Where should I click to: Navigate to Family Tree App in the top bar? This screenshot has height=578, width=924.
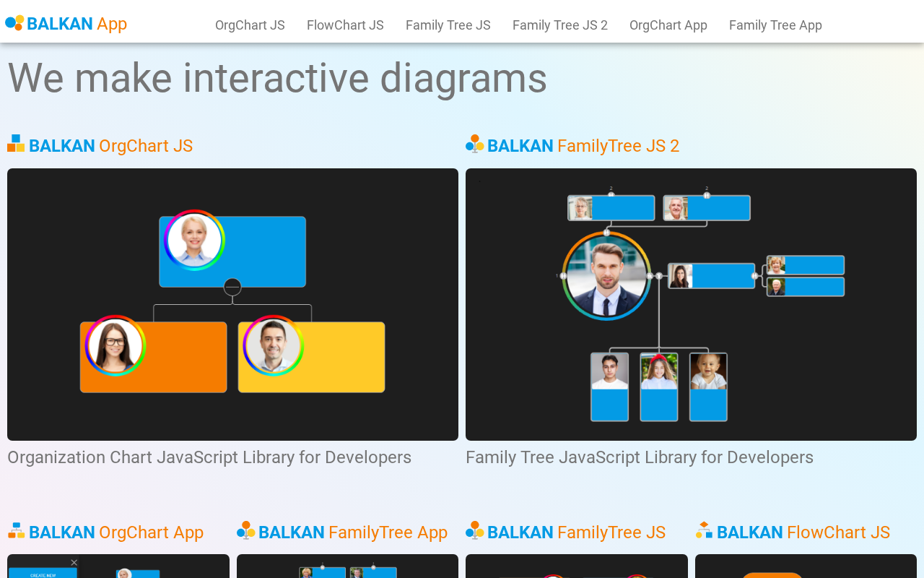coord(775,25)
